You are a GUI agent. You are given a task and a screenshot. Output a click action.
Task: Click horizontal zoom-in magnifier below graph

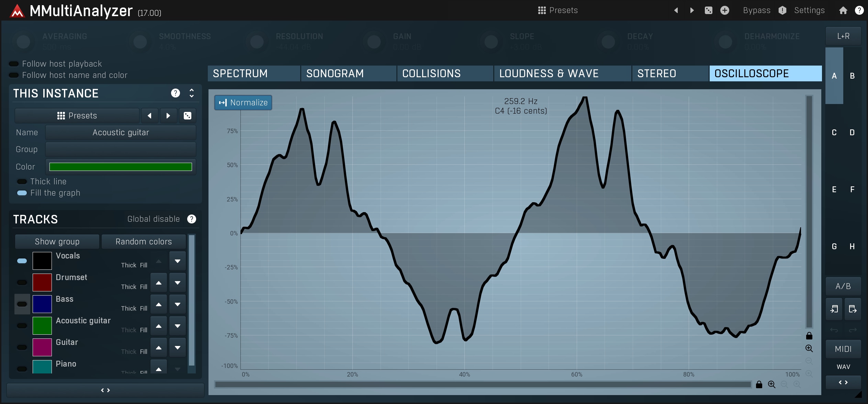coord(771,384)
